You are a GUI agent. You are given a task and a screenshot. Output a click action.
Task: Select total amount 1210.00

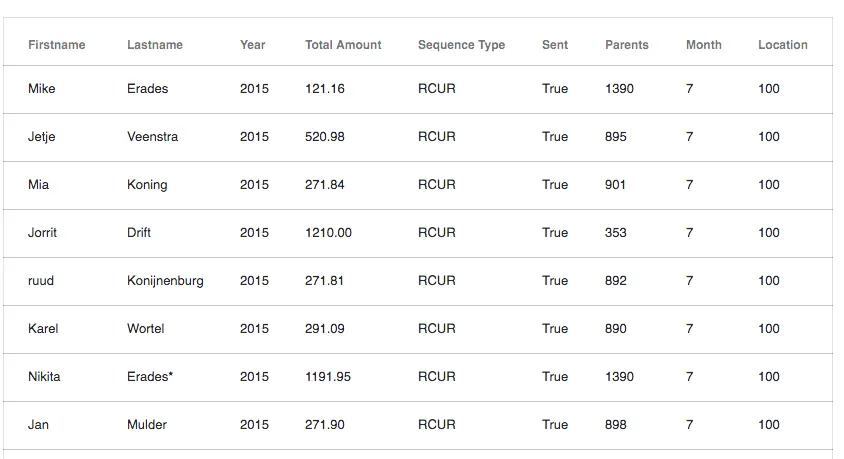pyautogui.click(x=328, y=233)
